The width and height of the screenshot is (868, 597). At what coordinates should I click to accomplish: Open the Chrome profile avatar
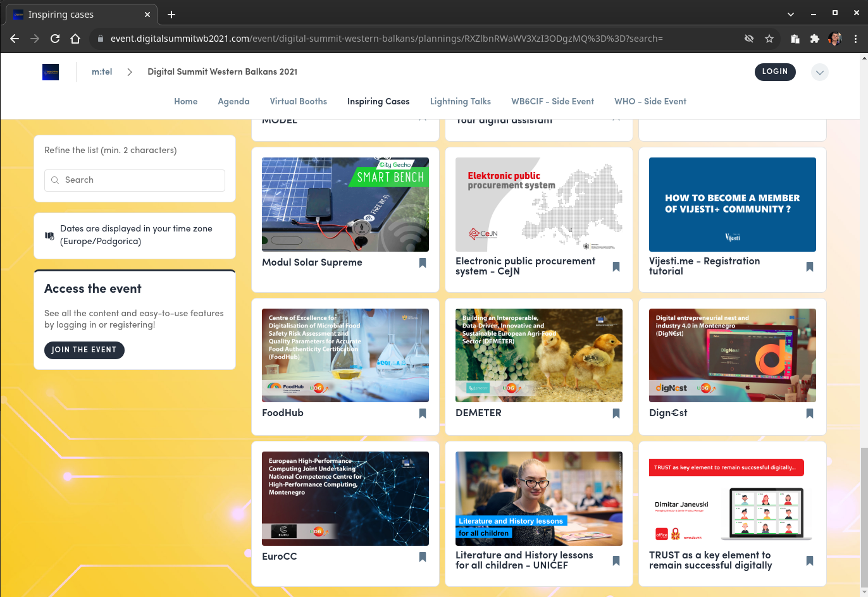835,39
